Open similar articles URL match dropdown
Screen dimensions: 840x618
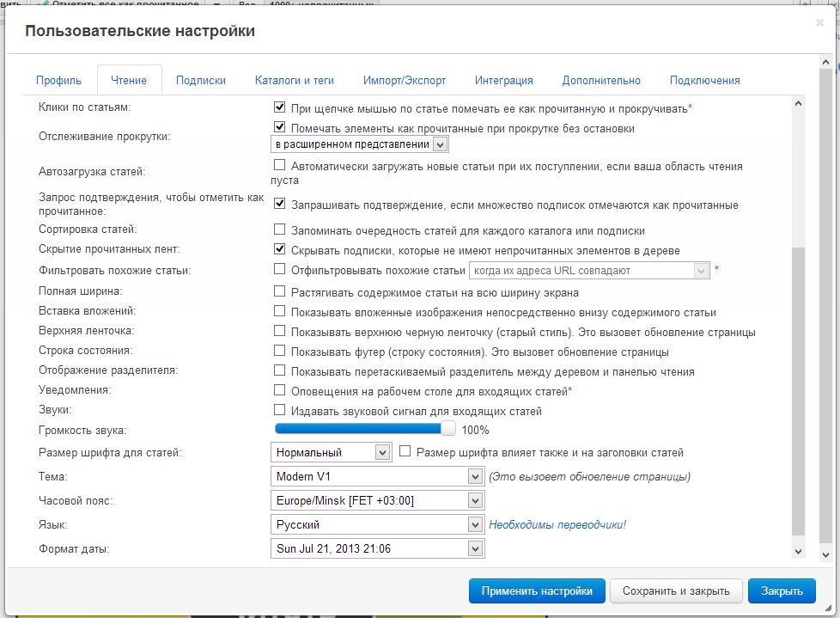pos(589,271)
